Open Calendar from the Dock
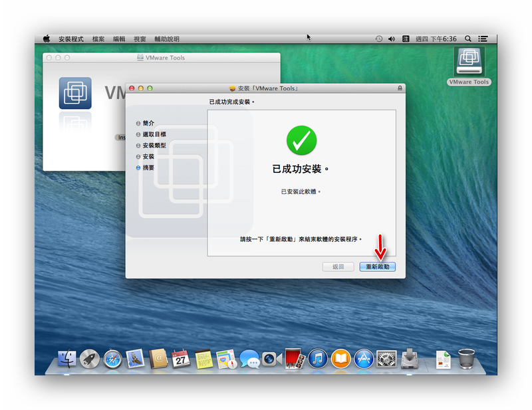Image resolution: width=532 pixels, height=410 pixels. pos(180,359)
